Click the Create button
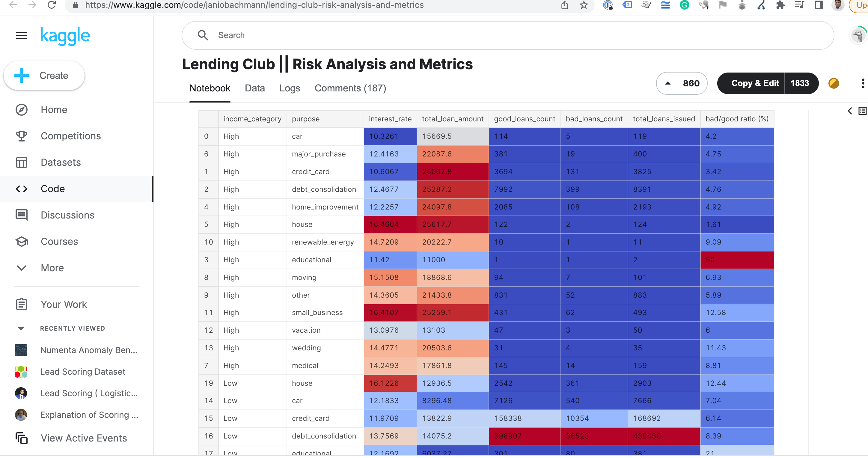This screenshot has width=868, height=458. 44,76
